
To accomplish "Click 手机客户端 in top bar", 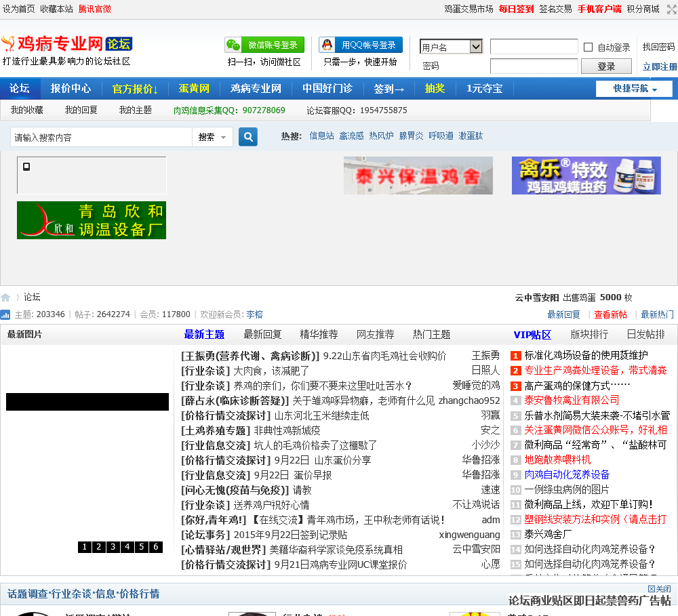I will tap(599, 9).
